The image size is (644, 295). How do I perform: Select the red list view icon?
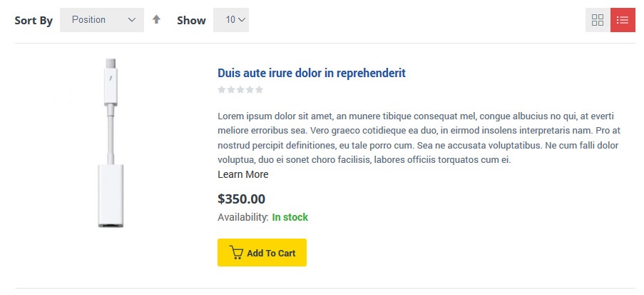click(623, 20)
